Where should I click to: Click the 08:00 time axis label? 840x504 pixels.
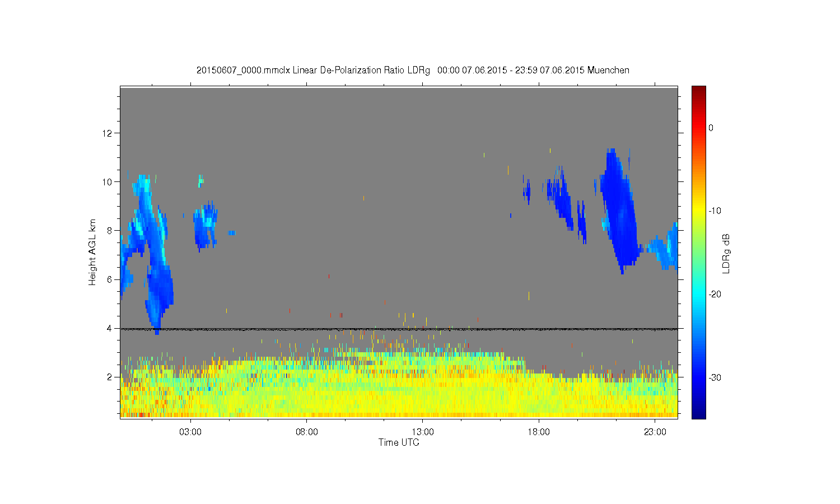click(x=307, y=432)
